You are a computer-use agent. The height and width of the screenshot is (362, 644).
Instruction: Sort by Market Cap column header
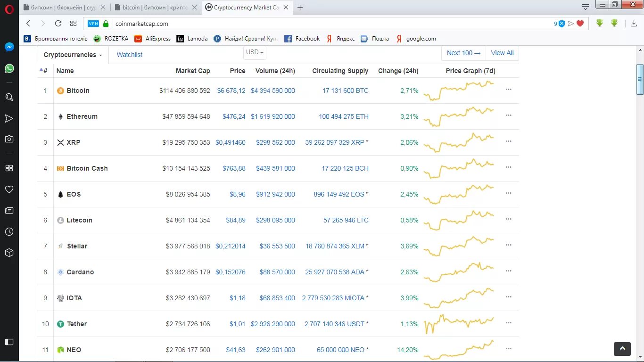coord(193,71)
